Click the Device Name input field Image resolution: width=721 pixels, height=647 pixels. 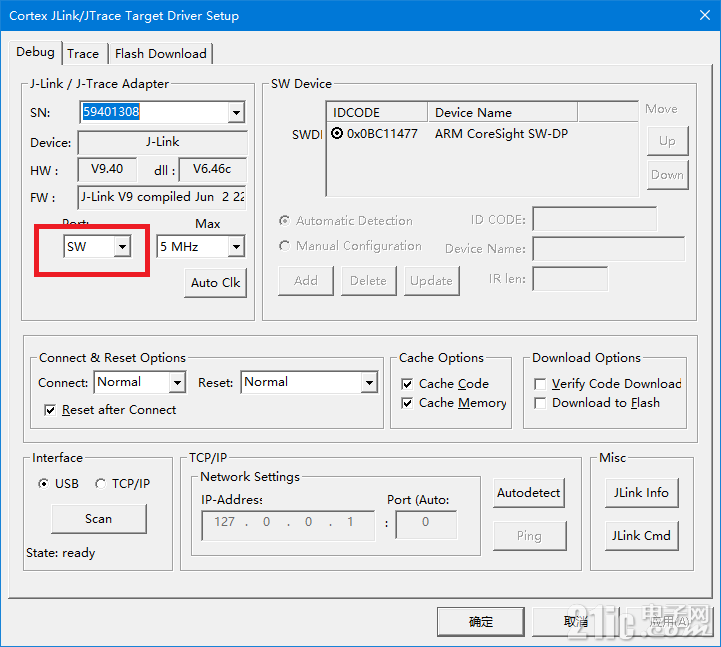point(608,249)
